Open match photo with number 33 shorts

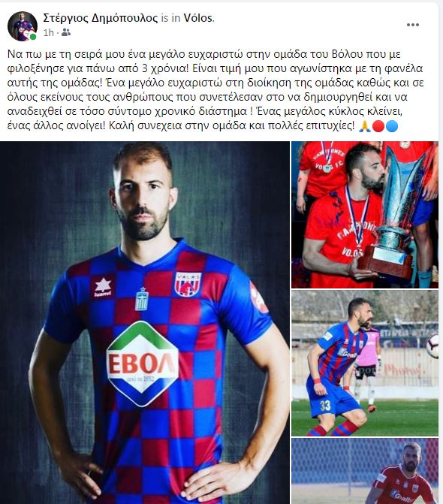click(x=365, y=364)
